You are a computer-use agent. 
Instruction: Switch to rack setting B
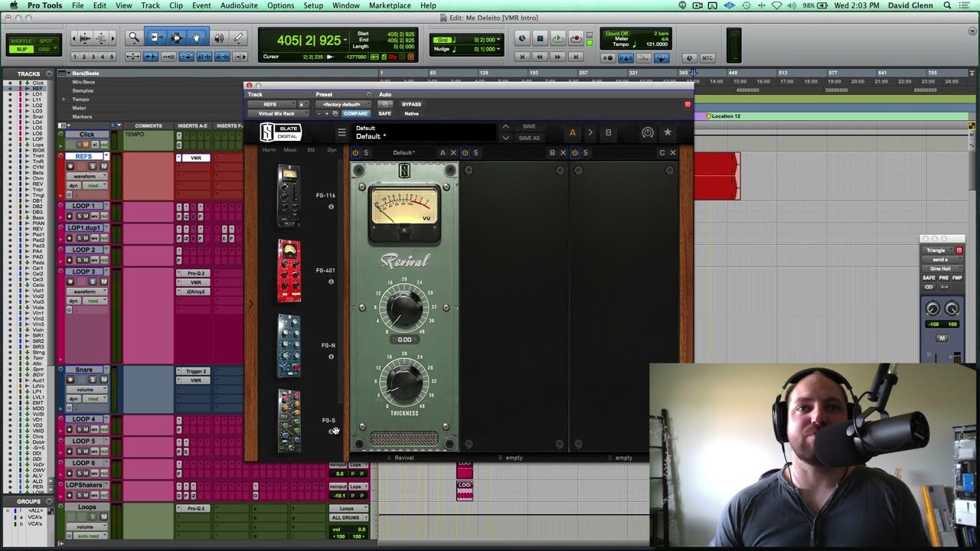coord(608,132)
